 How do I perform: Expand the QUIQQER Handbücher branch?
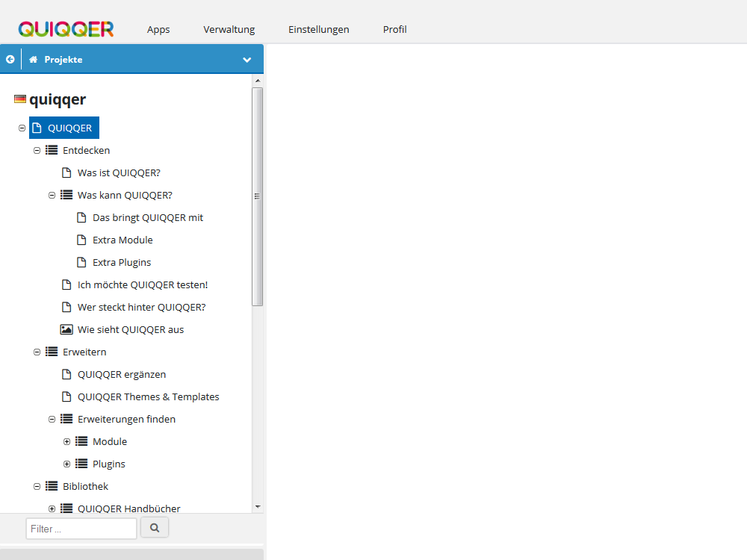click(52, 508)
